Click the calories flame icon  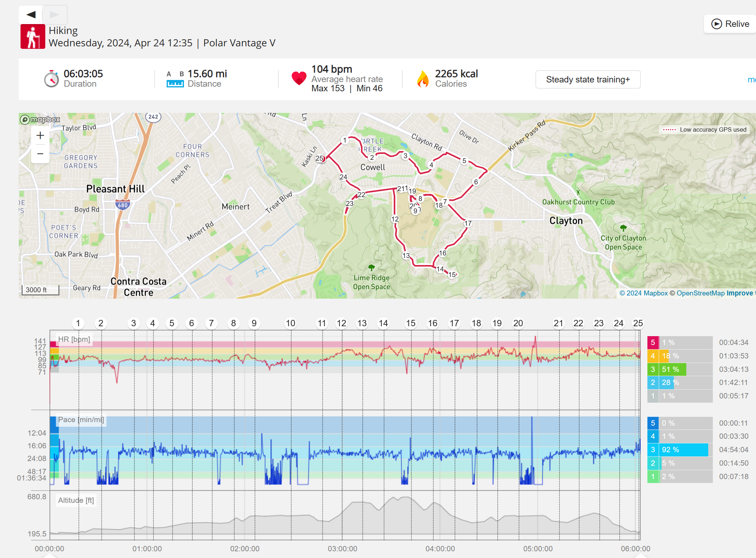422,79
